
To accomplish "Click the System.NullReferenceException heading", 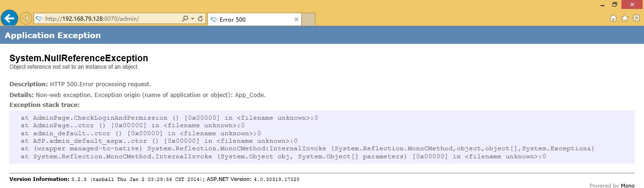I will click(x=79, y=58).
